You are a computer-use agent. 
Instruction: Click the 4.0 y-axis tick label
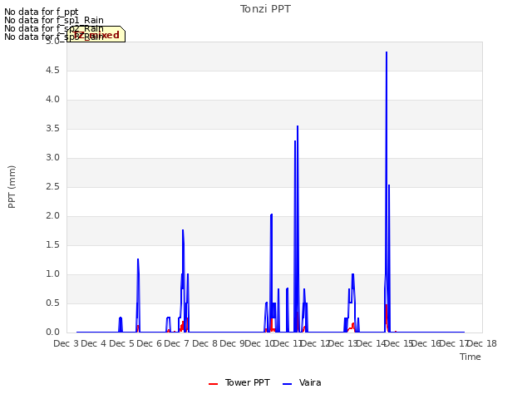coord(52,100)
